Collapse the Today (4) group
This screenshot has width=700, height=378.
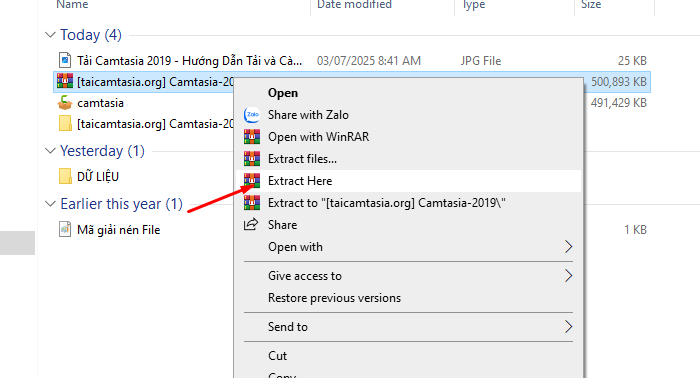[x=50, y=35]
